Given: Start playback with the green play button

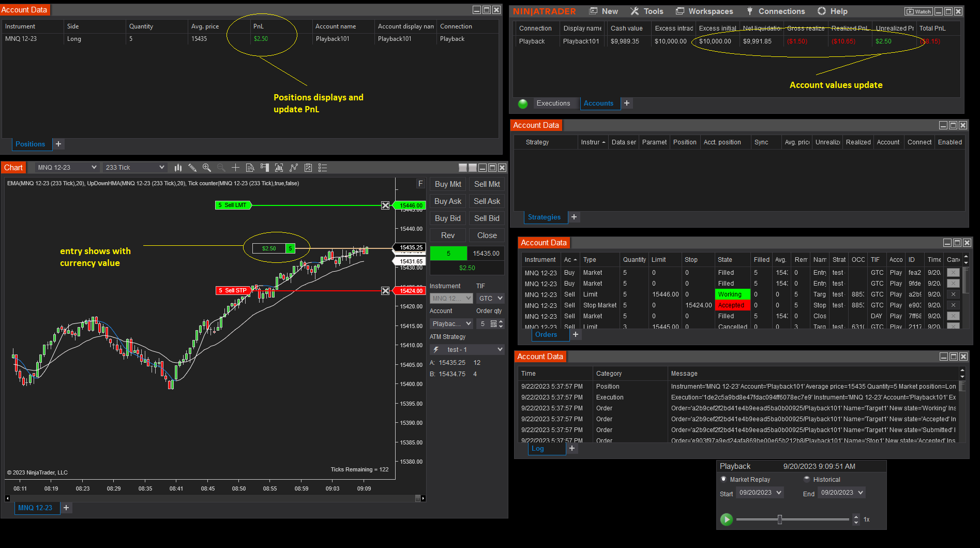Looking at the screenshot, I should tap(727, 519).
